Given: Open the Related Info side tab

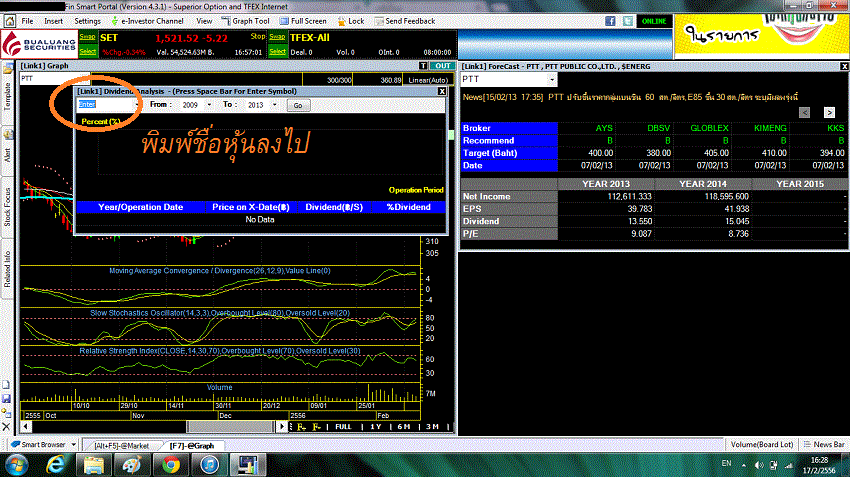Looking at the screenshot, I should (7, 268).
